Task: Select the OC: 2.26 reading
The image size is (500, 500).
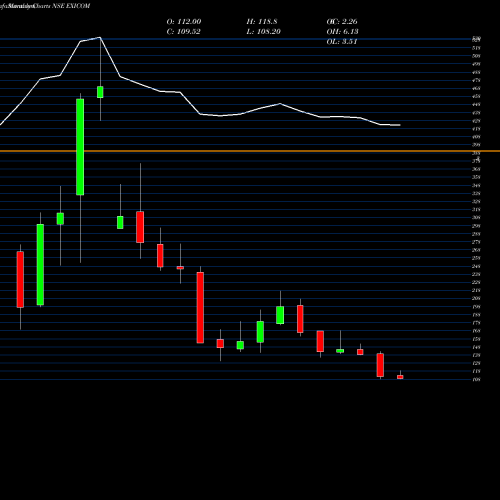Action: [x=342, y=22]
